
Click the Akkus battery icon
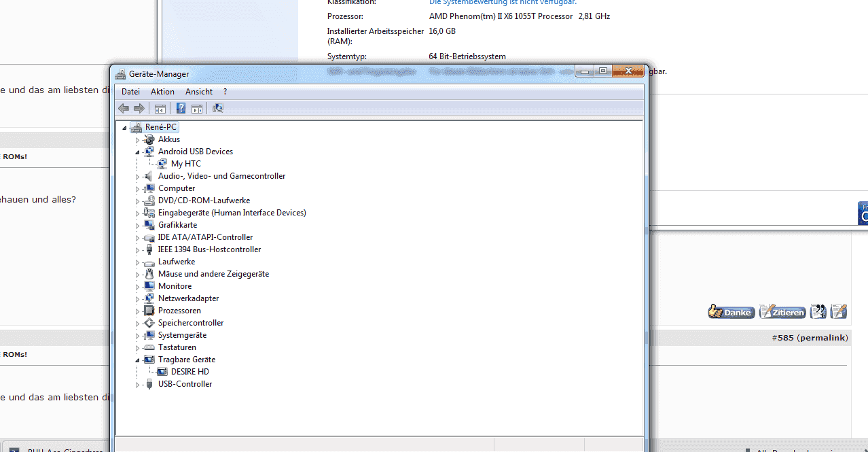tap(149, 139)
